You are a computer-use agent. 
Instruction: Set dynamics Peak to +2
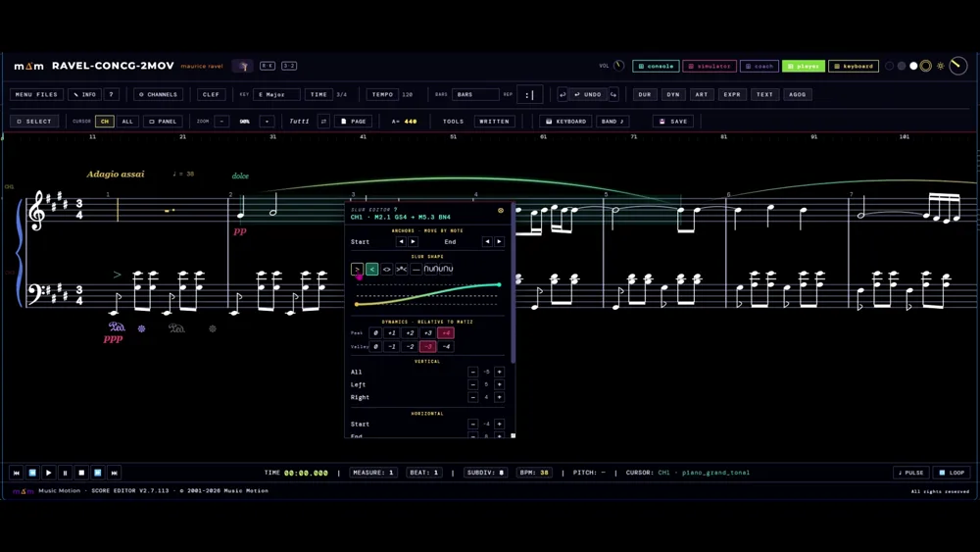410,332
